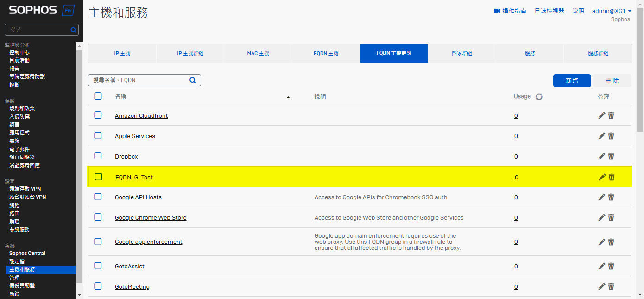Check the GotoAssist checkbox
Viewport: 644px width, 299px height.
[98, 266]
